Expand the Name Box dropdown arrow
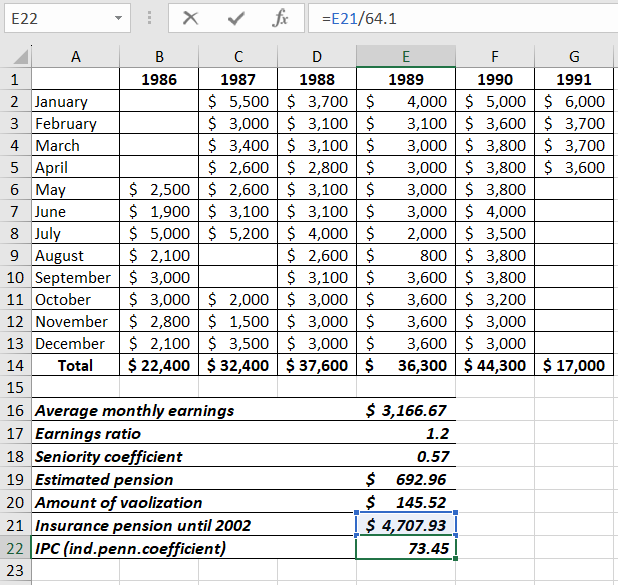This screenshot has height=585, width=618. pyautogui.click(x=118, y=18)
